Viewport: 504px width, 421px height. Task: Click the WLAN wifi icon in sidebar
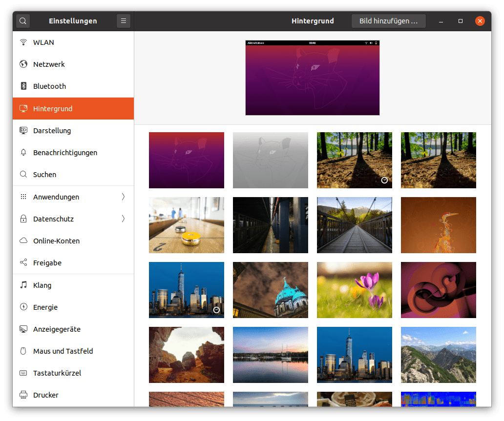coord(23,42)
